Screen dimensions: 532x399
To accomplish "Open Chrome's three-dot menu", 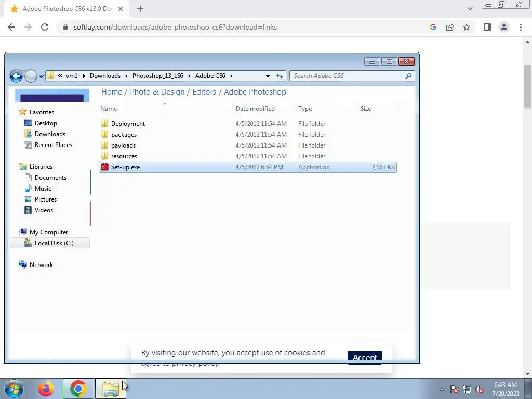I will [x=521, y=27].
